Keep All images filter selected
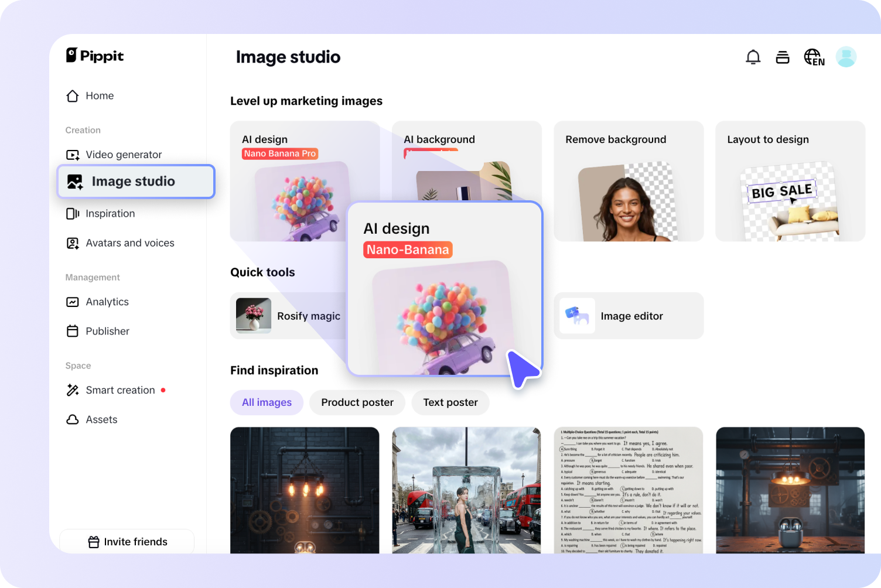 pos(267,402)
